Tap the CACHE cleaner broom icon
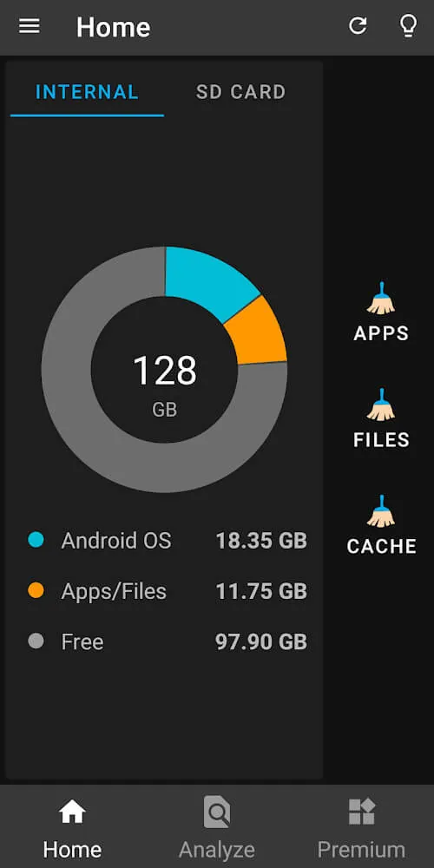The image size is (434, 868). 381,511
